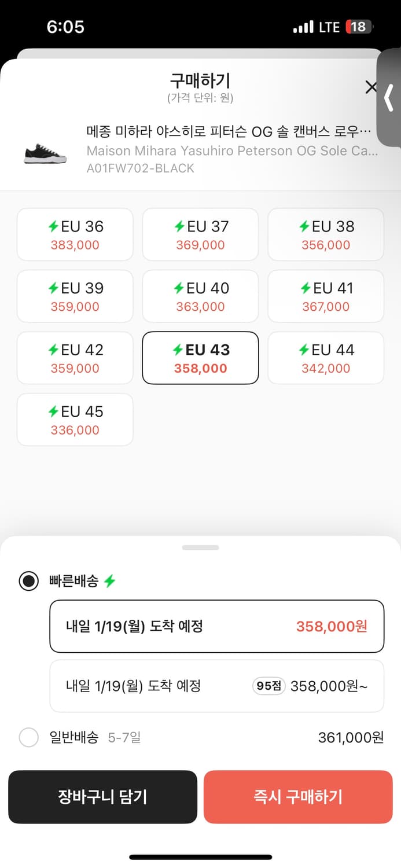Select the 1/19 arrival delivery option card
The image size is (401, 868).
pyautogui.click(x=216, y=626)
